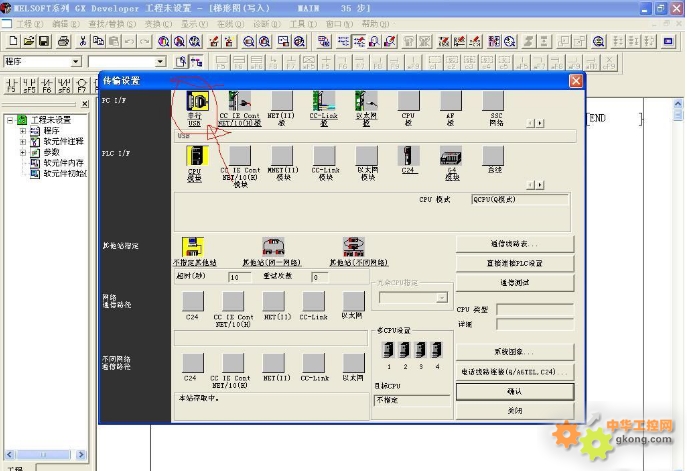Choose 其他站(同一网络) icon
Screen dimensions: 687x471
click(273, 247)
